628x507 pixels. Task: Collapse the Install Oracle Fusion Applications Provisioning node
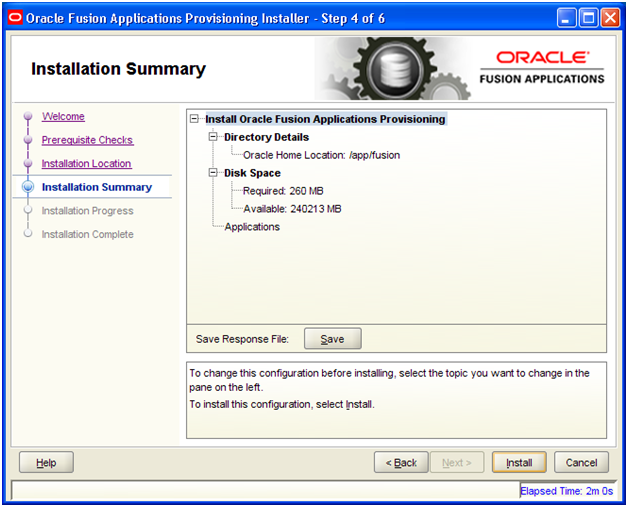(194, 119)
